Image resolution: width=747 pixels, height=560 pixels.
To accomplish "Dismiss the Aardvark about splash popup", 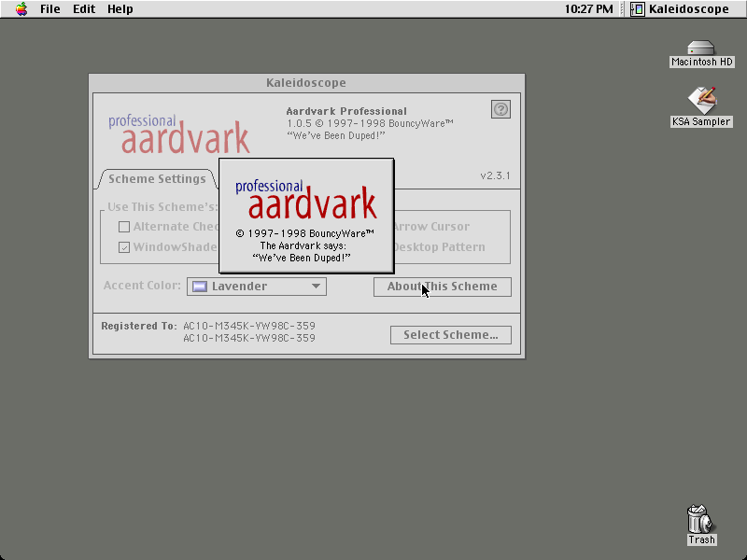I will (x=306, y=216).
